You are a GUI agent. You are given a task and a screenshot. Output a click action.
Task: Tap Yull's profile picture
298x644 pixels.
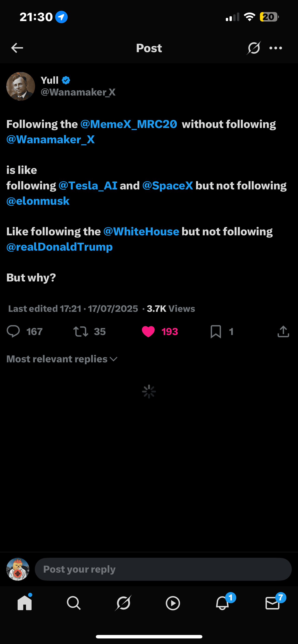(21, 86)
